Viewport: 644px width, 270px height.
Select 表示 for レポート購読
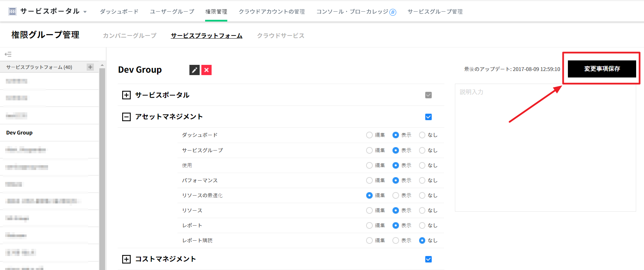[396, 240]
